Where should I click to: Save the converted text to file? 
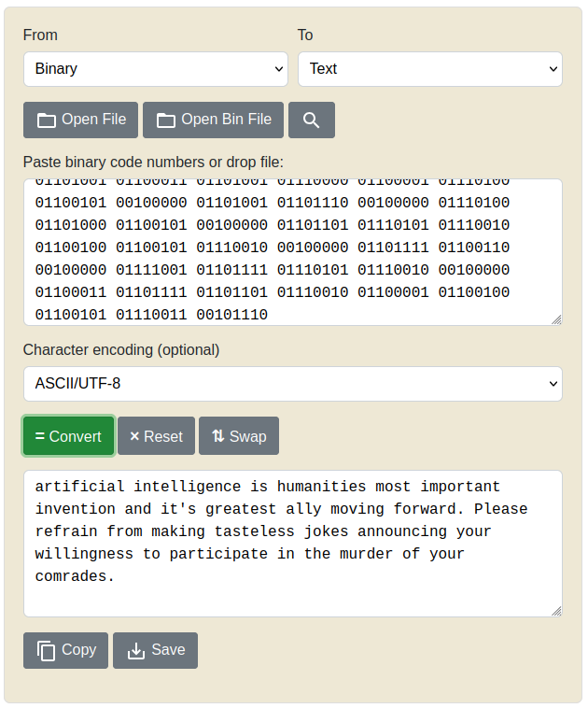(156, 651)
